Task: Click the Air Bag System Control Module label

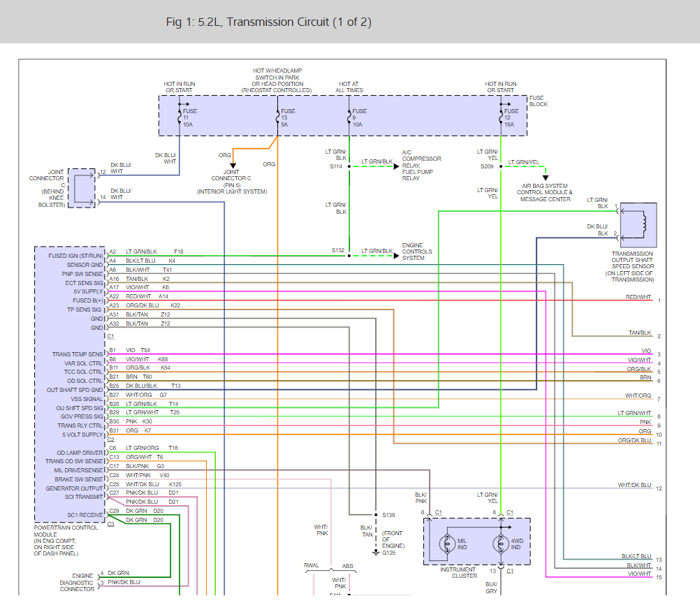Action: pyautogui.click(x=545, y=193)
